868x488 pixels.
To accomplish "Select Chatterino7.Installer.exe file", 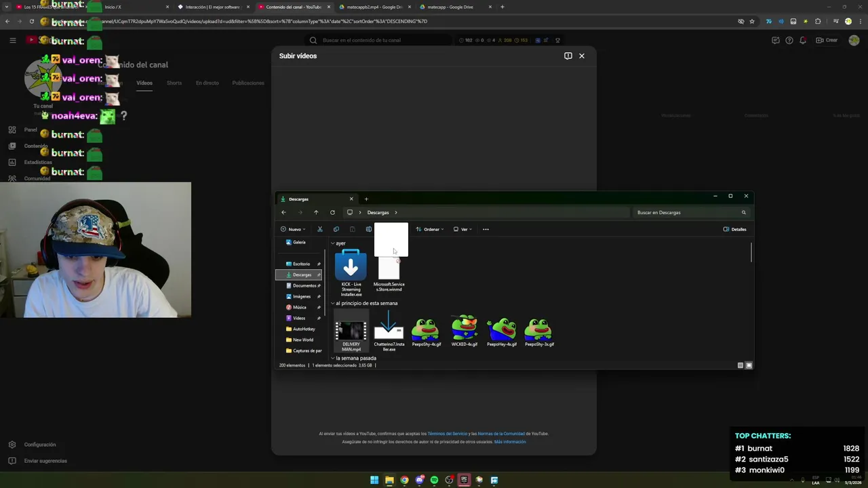I will (389, 332).
